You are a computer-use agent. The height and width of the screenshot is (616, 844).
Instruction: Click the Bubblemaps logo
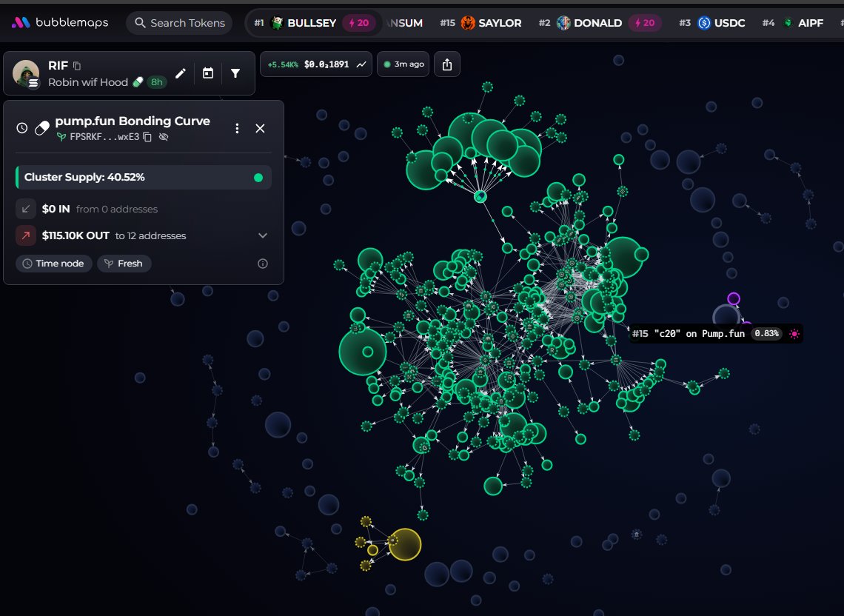click(60, 23)
